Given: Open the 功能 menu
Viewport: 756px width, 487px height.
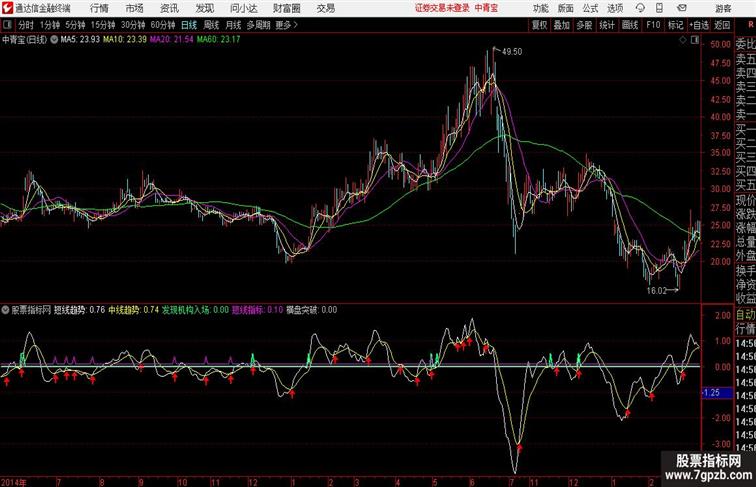Looking at the screenshot, I should tap(540, 8).
